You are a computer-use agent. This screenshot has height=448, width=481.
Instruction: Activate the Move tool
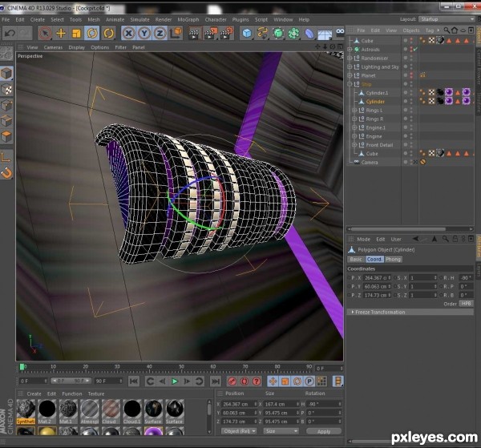click(x=61, y=33)
